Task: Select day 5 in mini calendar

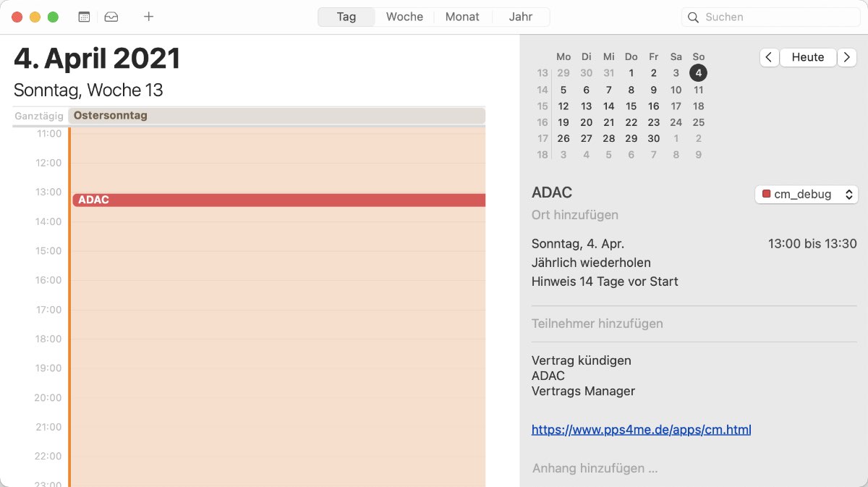Action: [563, 90]
